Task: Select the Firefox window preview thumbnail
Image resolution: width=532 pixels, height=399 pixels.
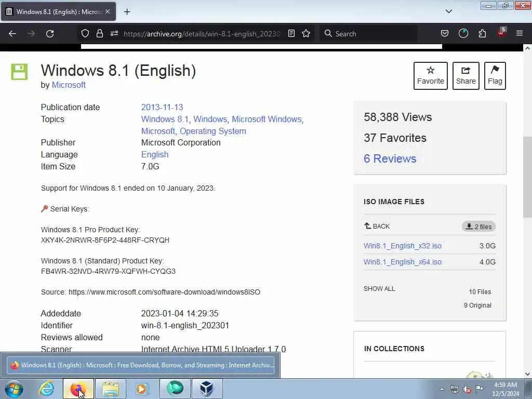Action: [140, 365]
